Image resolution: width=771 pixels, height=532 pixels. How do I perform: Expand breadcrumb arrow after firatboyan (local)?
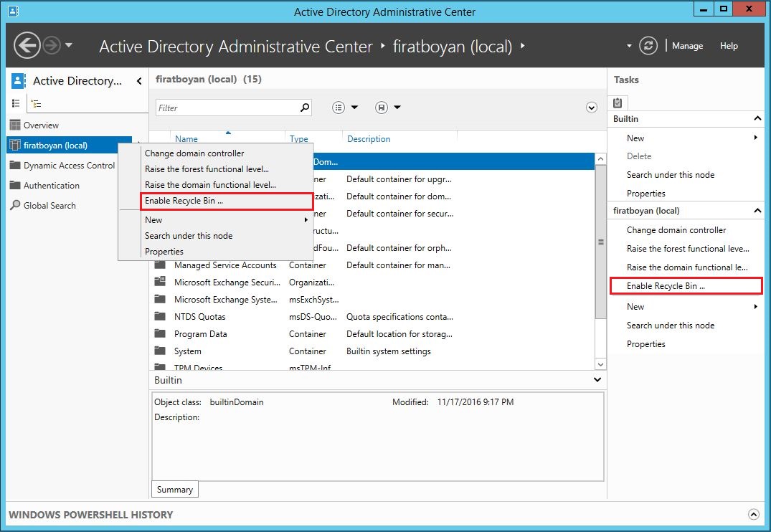click(x=522, y=46)
